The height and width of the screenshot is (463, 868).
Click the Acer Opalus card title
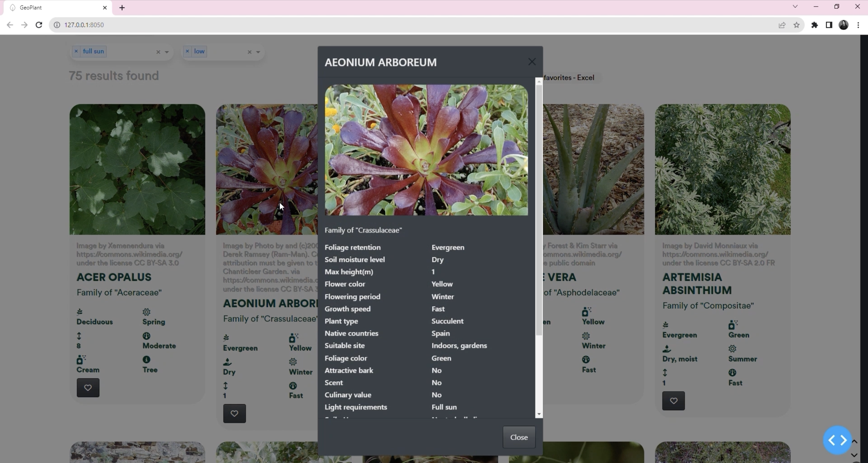tap(114, 277)
